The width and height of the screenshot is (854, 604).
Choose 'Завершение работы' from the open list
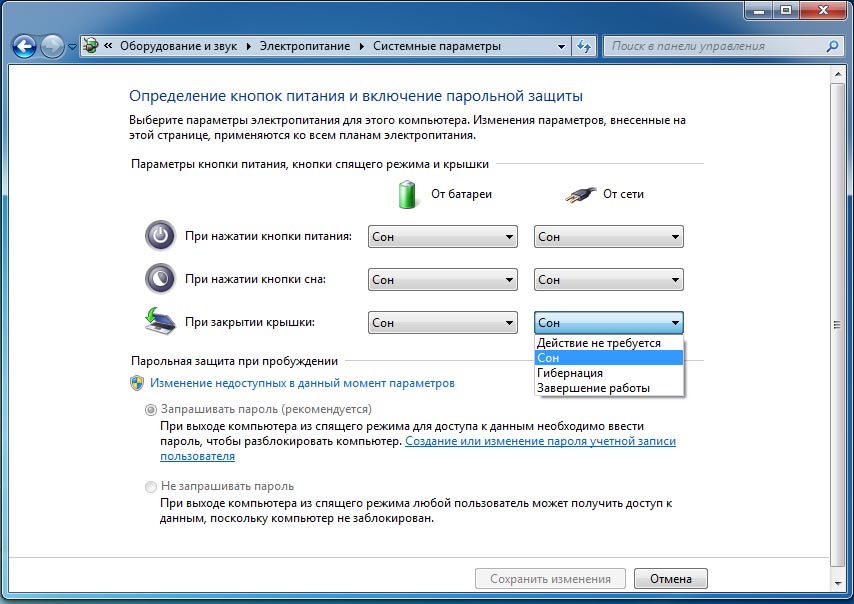pyautogui.click(x=593, y=388)
